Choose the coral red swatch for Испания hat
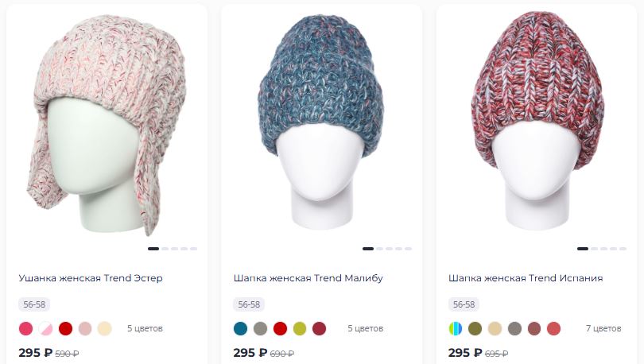This screenshot has height=364, width=644. 554,329
